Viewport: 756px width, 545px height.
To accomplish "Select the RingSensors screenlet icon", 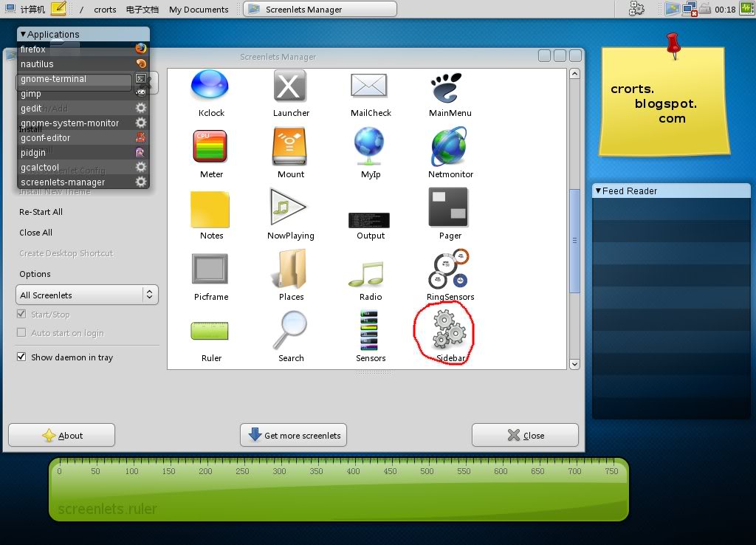I will [x=448, y=269].
